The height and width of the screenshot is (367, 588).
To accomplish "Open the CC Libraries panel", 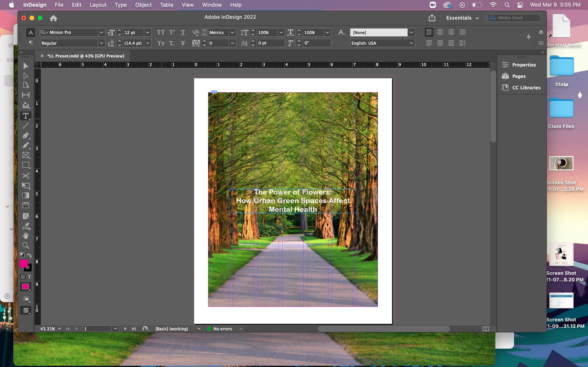I will (x=526, y=88).
